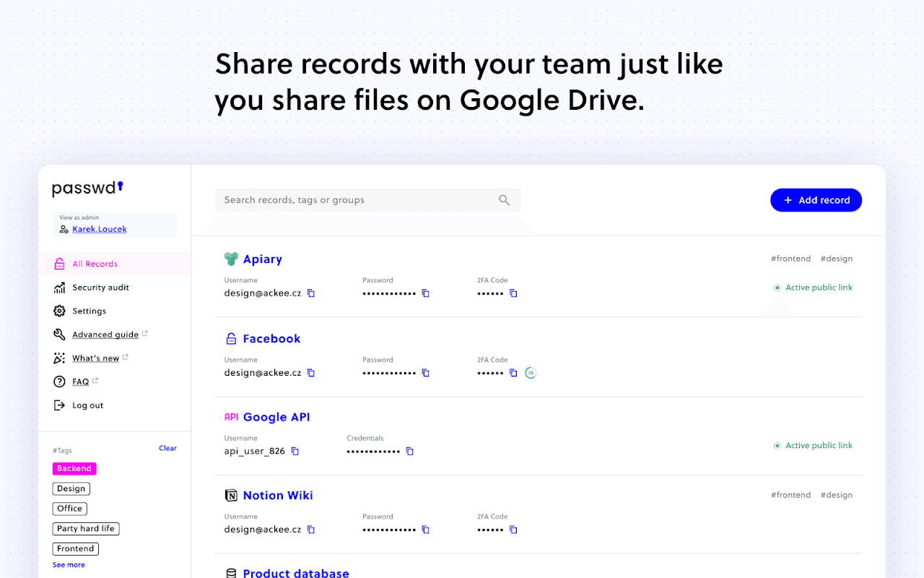Deselect the Backend tag filter
This screenshot has width=924, height=578.
tap(74, 468)
